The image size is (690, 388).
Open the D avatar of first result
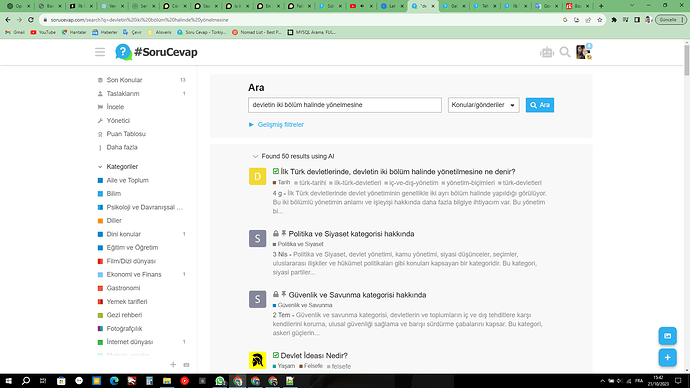257,176
